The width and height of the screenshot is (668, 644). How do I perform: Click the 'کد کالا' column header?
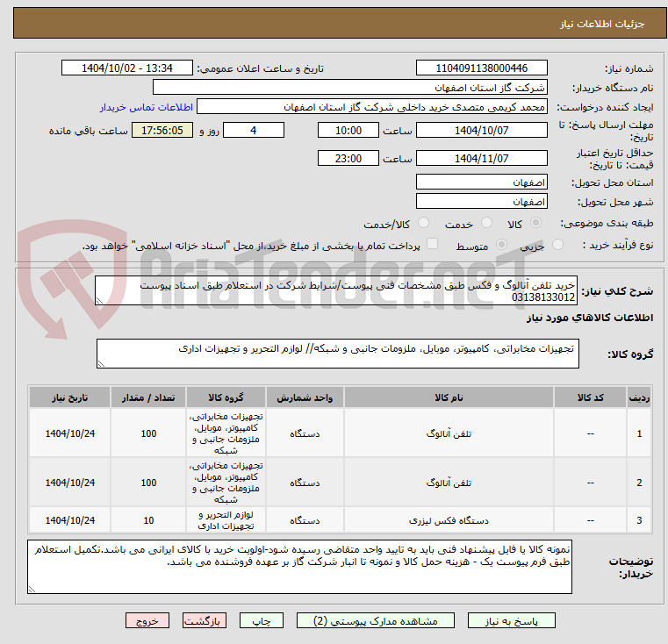pos(590,397)
